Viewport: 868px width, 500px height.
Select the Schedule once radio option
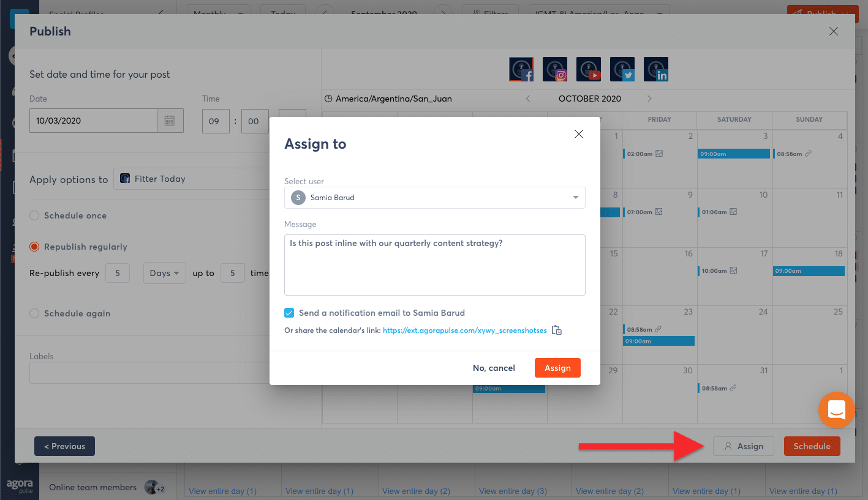pos(34,215)
